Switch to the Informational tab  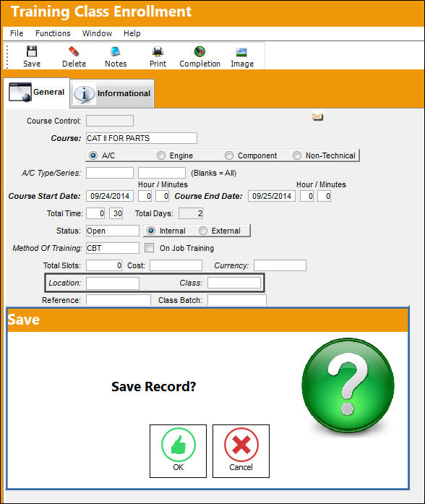pyautogui.click(x=112, y=93)
